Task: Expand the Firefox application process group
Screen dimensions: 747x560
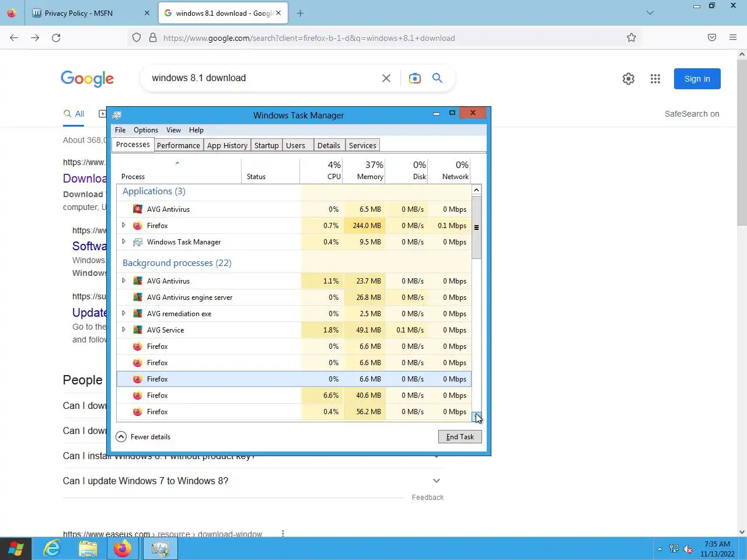Action: (x=124, y=225)
